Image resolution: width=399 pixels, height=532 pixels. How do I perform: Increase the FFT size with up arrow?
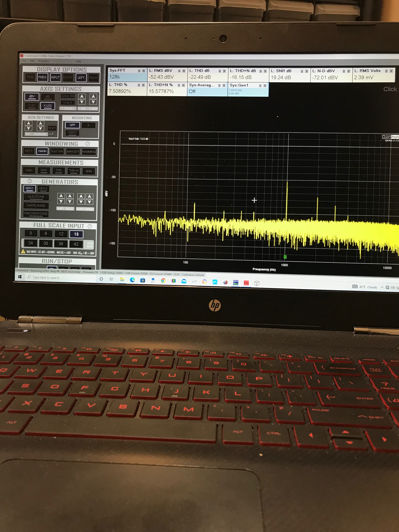pyautogui.click(x=29, y=123)
